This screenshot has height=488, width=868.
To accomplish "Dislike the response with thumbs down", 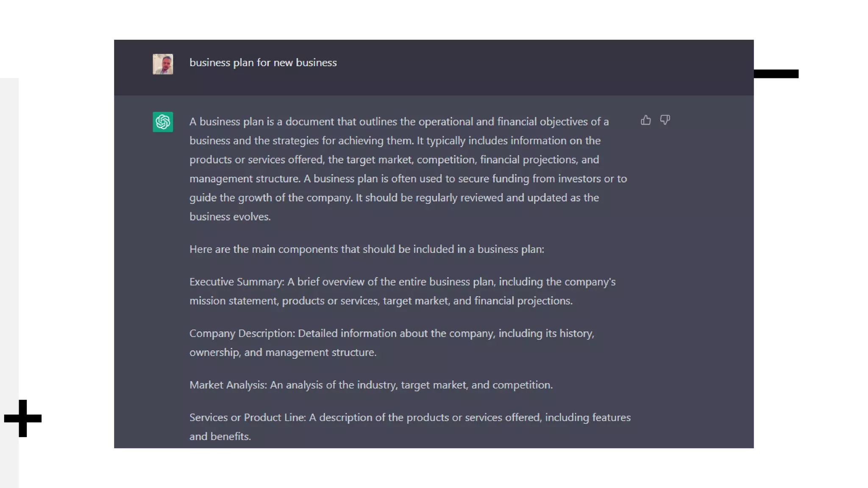I will pyautogui.click(x=665, y=120).
